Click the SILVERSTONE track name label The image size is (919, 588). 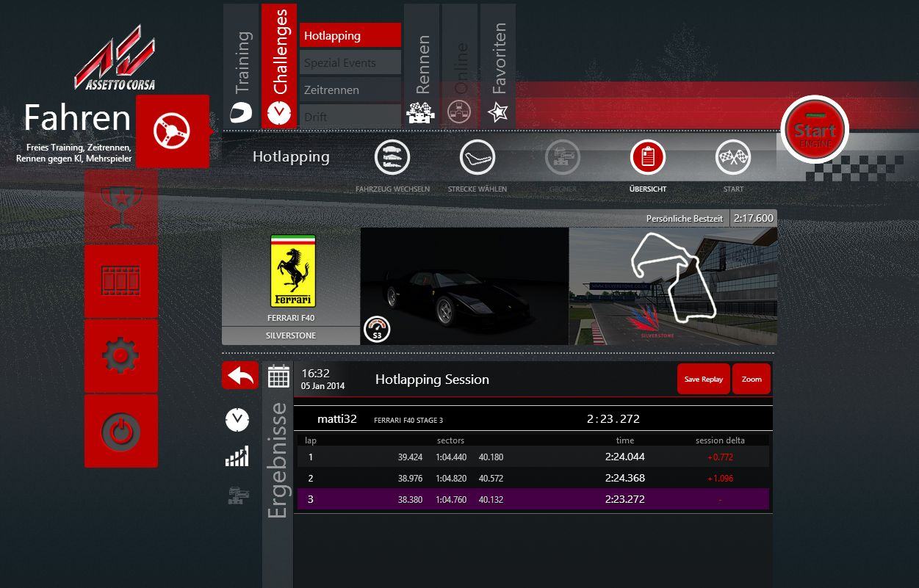click(291, 335)
